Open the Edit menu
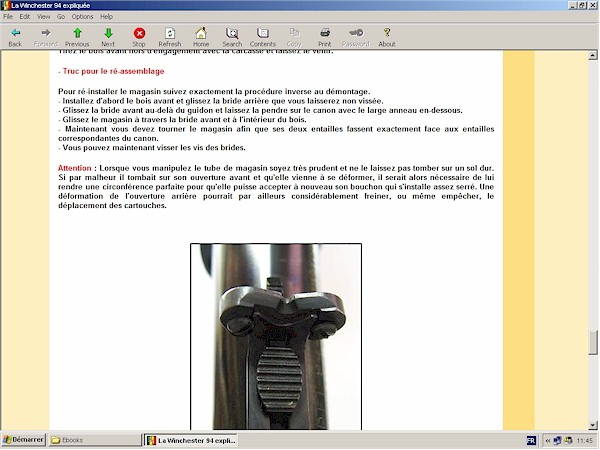This screenshot has width=600, height=450. (x=25, y=17)
